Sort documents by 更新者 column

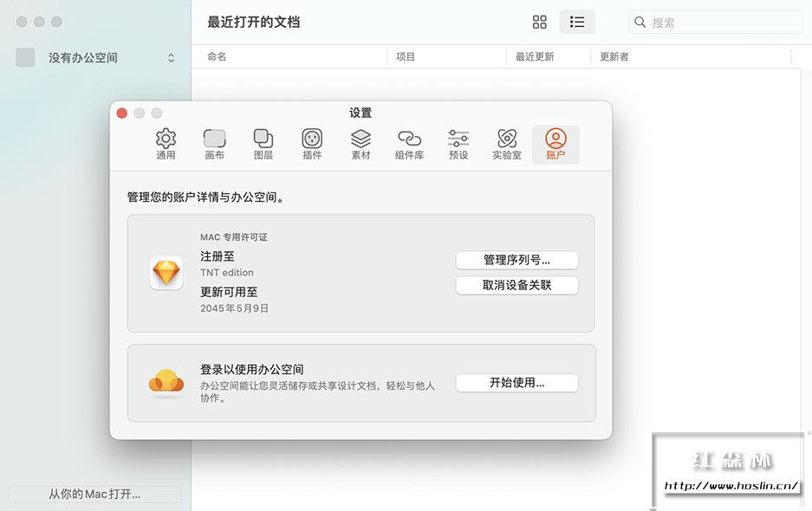tap(614, 56)
